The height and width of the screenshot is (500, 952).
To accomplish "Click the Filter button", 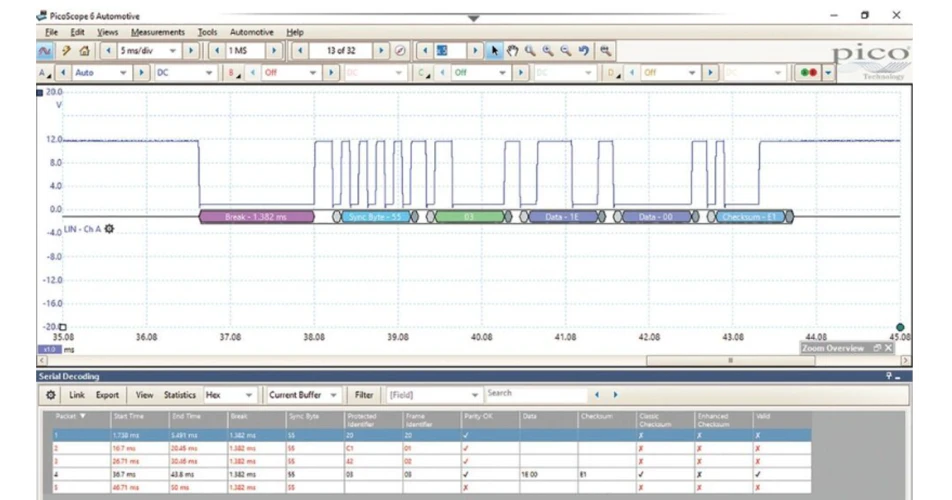I will pyautogui.click(x=364, y=395).
